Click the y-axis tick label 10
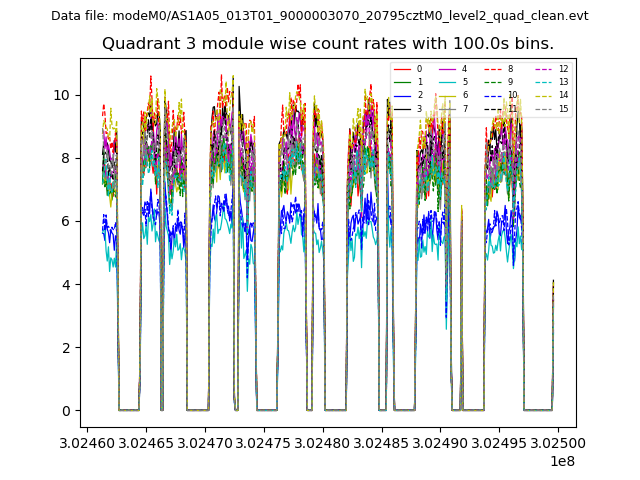This screenshot has height=480, width=640. pos(63,95)
